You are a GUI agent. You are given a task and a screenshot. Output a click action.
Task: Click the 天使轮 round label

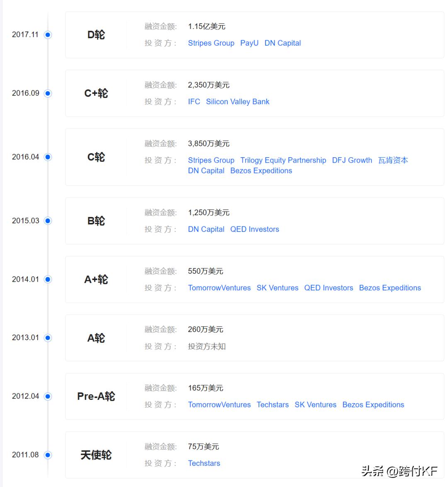coord(96,455)
